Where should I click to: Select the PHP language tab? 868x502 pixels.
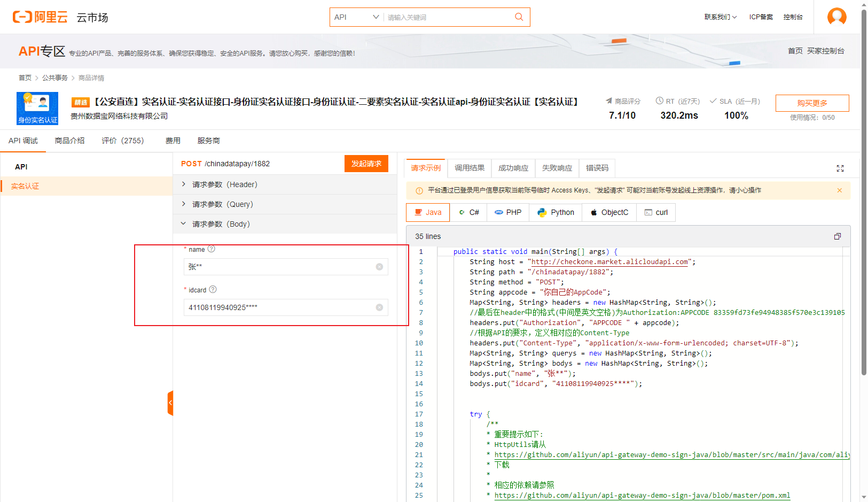pos(509,212)
